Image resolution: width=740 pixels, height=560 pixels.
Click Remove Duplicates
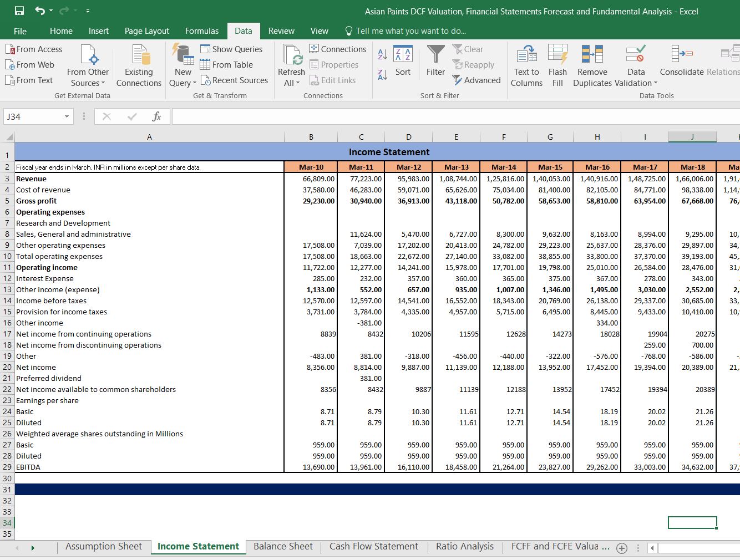click(592, 65)
